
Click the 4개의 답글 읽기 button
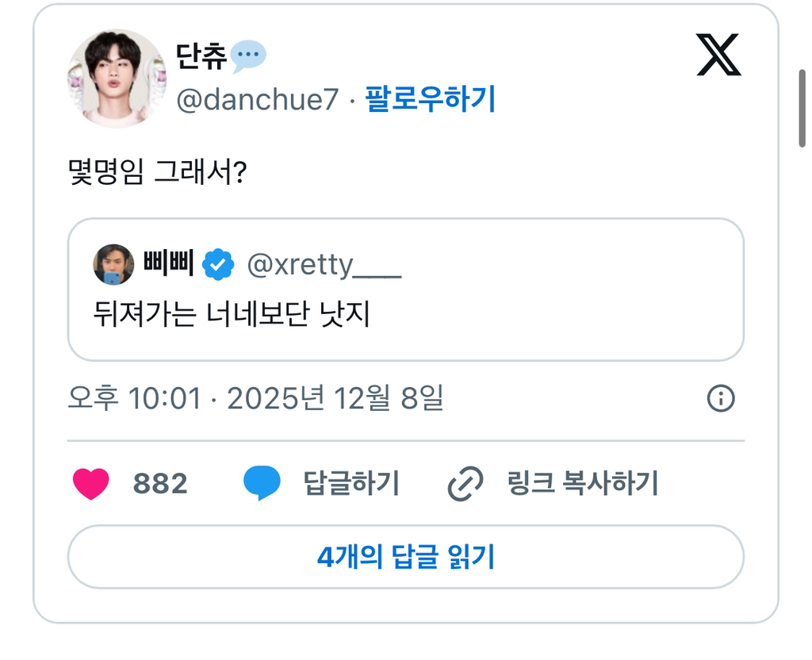click(x=405, y=557)
